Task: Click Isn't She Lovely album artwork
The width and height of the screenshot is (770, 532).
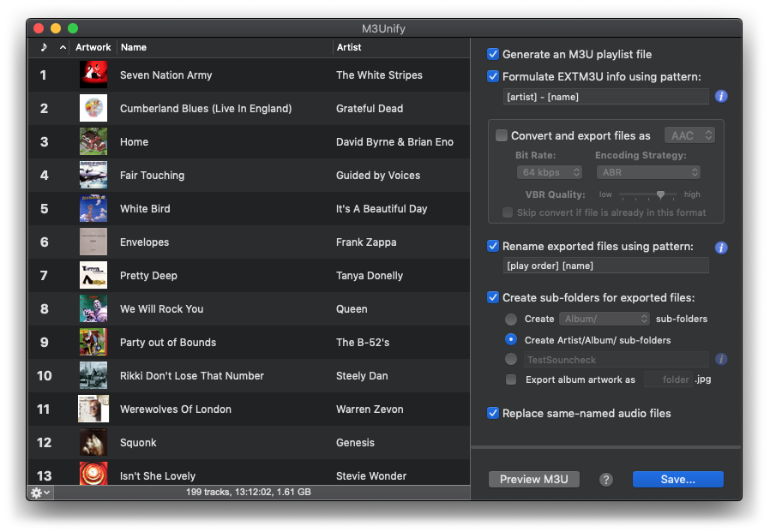Action: [x=93, y=474]
